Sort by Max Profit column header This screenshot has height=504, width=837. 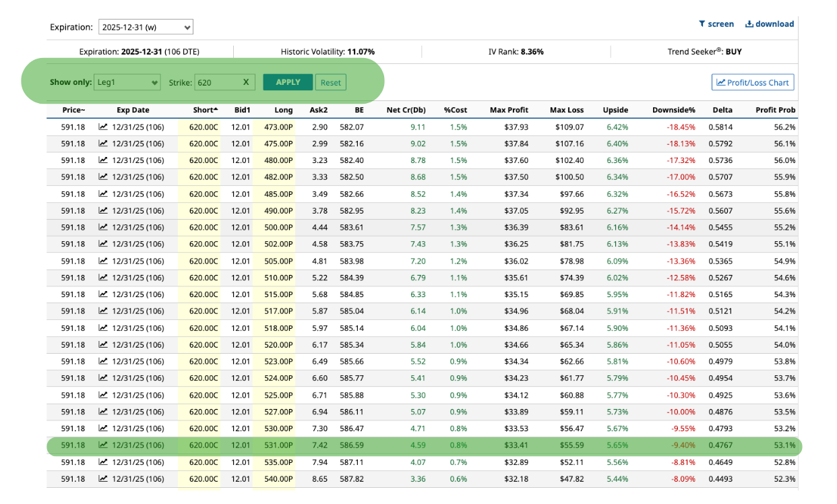509,110
